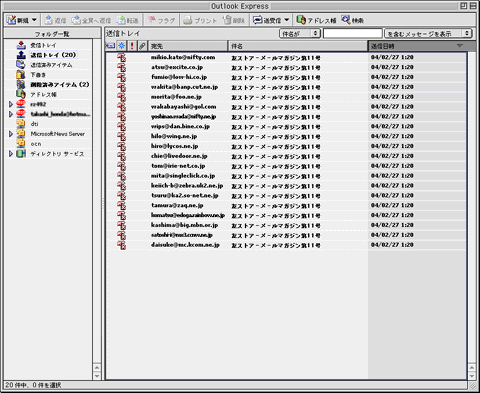Click folder list scroll down arrow
Image resolution: width=480 pixels, height=393 pixels.
(x=97, y=376)
